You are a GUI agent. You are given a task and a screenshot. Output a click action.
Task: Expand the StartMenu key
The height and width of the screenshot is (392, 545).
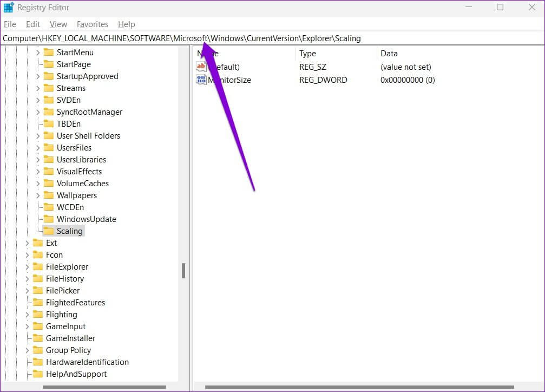38,53
